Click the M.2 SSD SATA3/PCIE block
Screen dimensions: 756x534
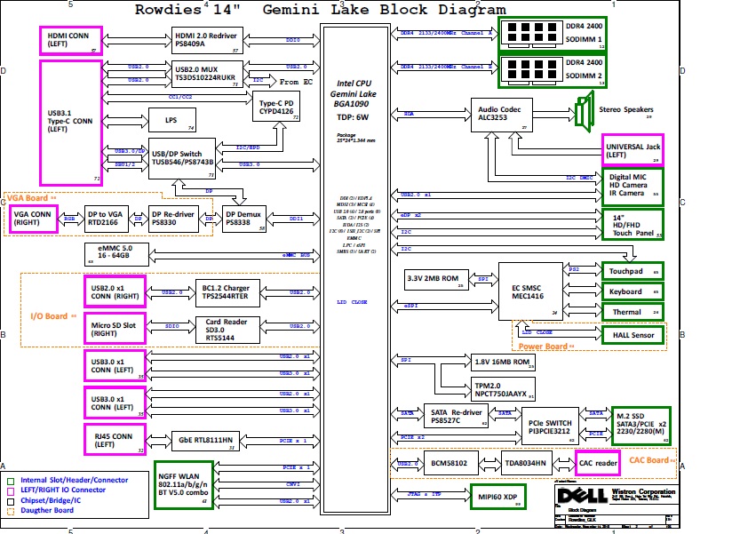click(x=641, y=426)
